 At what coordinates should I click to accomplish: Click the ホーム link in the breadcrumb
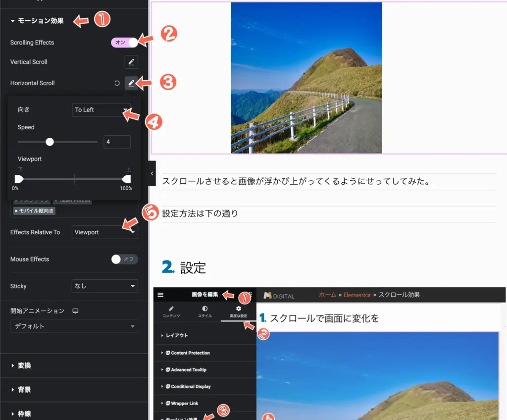click(x=328, y=295)
